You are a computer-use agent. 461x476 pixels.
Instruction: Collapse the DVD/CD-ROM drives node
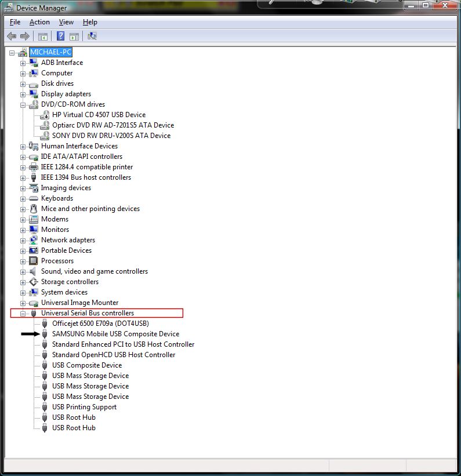click(23, 104)
